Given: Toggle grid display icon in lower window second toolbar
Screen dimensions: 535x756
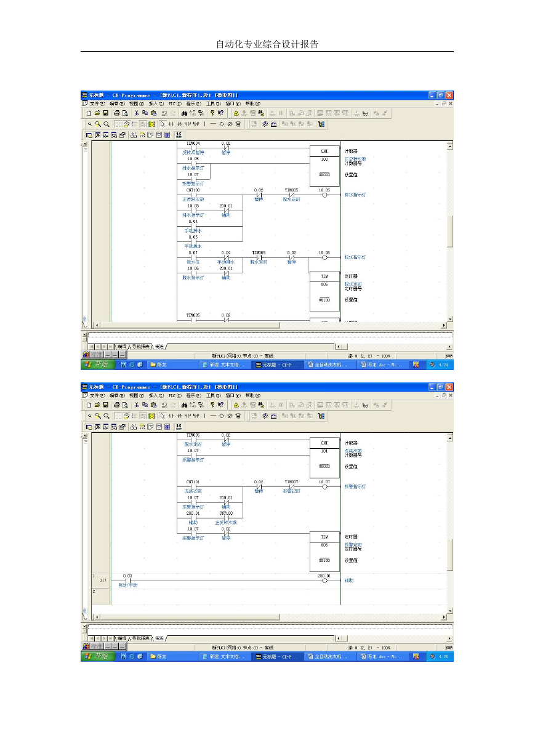Looking at the screenshot, I should (117, 416).
